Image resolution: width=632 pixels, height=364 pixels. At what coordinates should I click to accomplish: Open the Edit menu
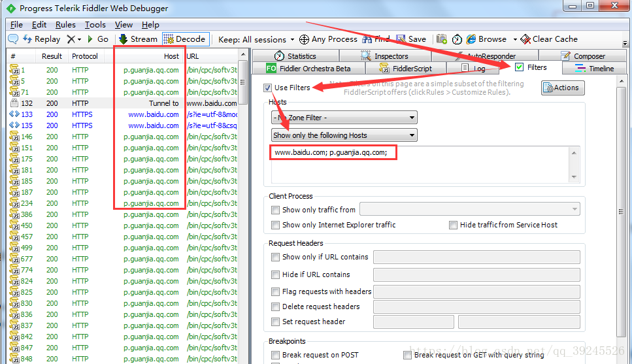click(39, 25)
